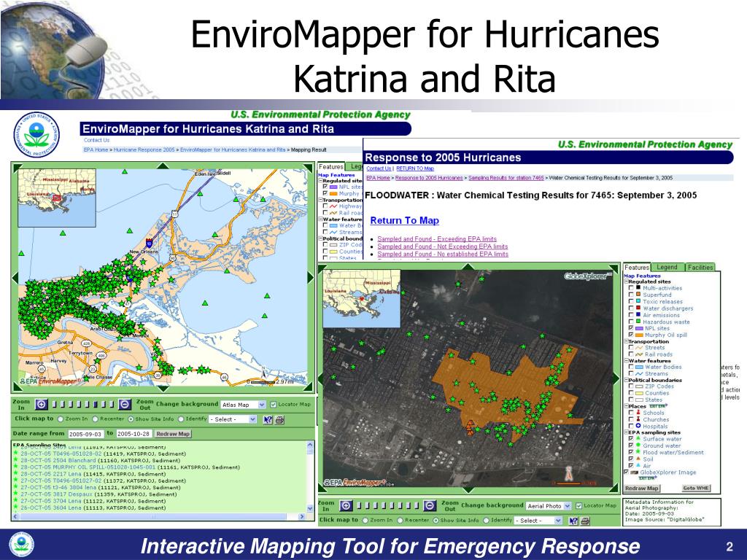
Task: Click the atlas map's southwest corner pan arrow
Action: (x=17, y=387)
